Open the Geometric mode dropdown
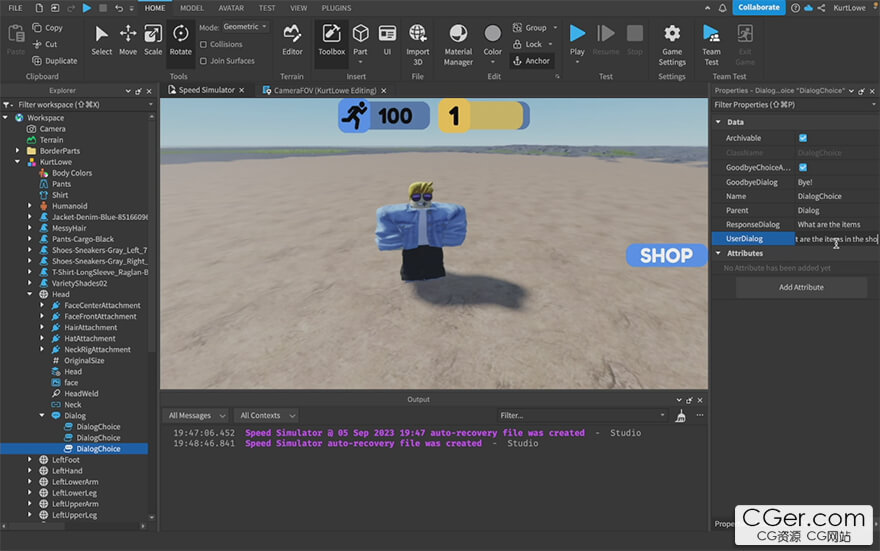Viewport: 880px width, 551px height. [245, 27]
